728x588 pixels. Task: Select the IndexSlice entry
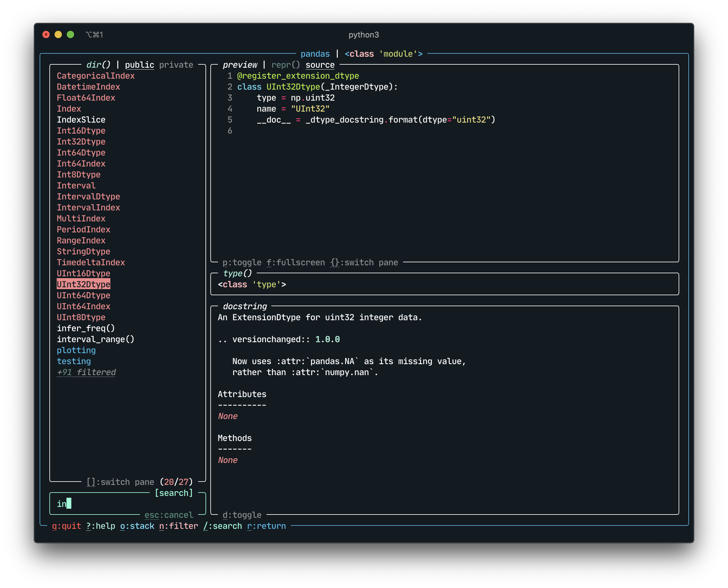coord(81,120)
